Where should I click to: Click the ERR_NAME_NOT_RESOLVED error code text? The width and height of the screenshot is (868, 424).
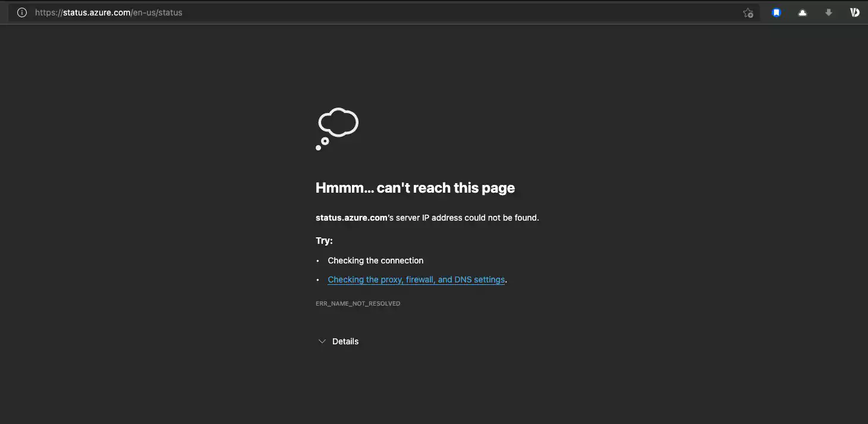click(x=358, y=303)
